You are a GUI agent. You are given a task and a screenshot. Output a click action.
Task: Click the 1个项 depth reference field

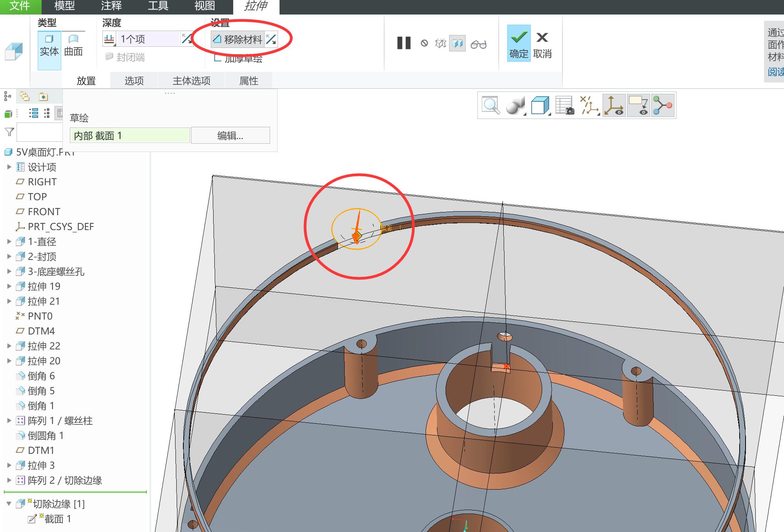pos(148,39)
